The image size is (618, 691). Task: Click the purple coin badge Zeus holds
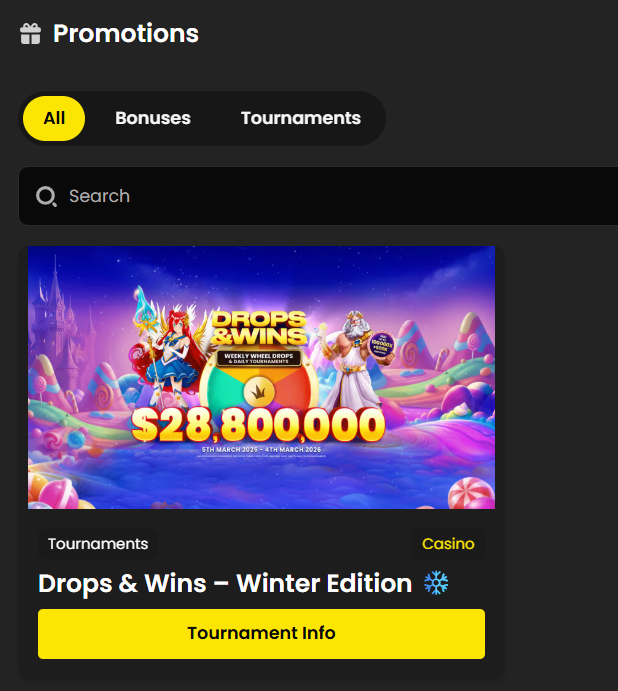(x=381, y=345)
